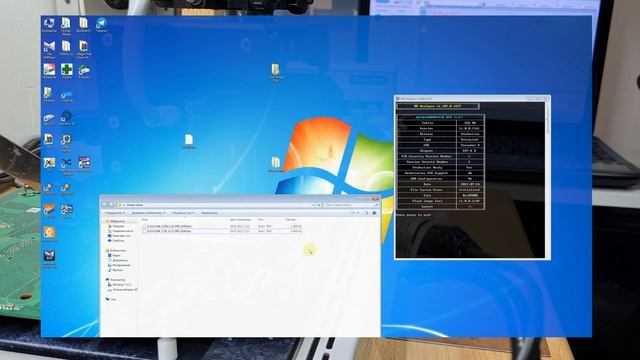
Task: Select the second file in Explorer list
Action: (x=222, y=231)
